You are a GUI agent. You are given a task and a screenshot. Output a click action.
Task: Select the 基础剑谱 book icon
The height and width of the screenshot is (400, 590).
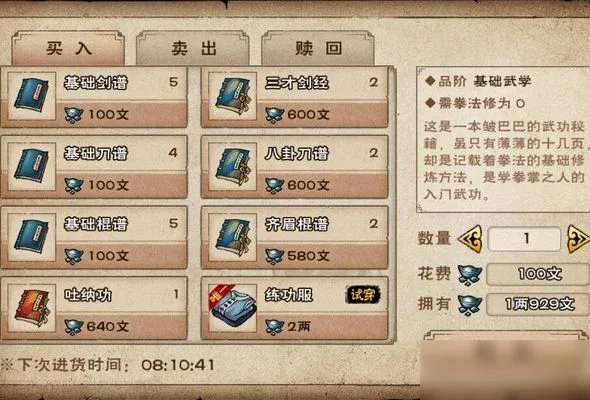point(32,96)
